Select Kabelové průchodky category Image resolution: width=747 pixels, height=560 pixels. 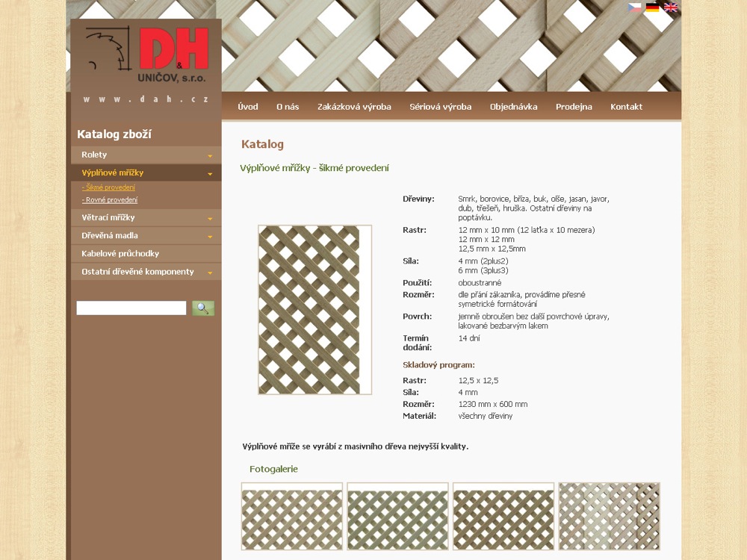coord(120,254)
